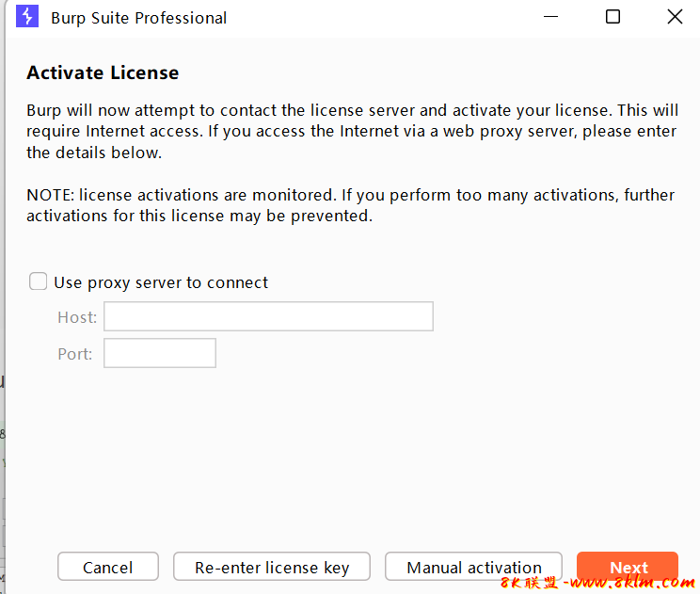
Task: Open Manual activation
Action: [473, 567]
